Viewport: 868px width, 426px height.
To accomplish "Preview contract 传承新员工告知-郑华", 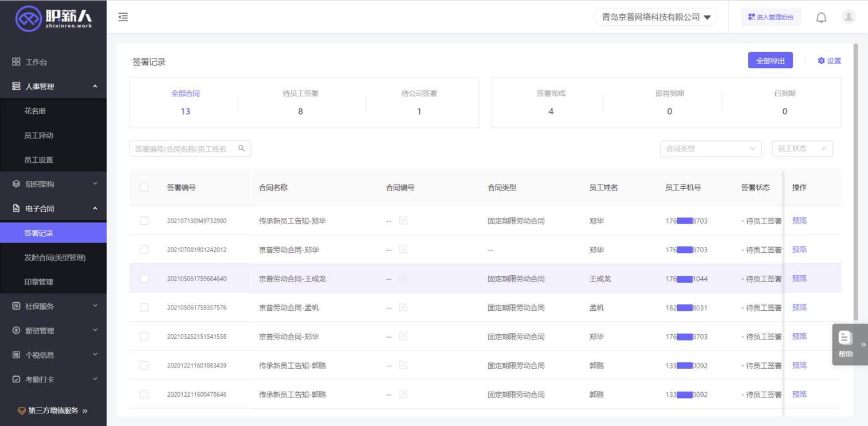I will pyautogui.click(x=799, y=220).
